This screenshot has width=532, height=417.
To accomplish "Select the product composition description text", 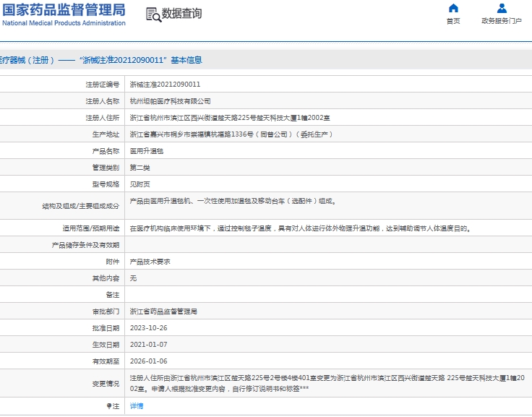I will pyautogui.click(x=233, y=201).
